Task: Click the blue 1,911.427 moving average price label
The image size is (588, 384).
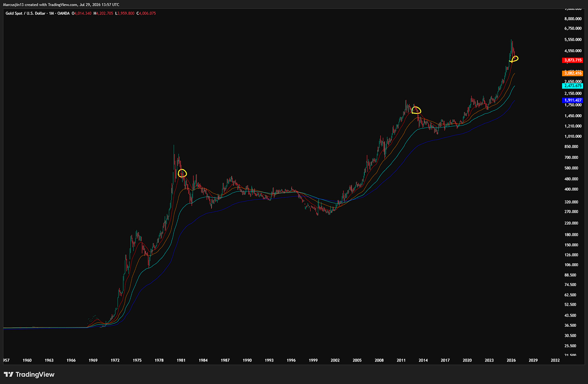Action: (x=572, y=100)
